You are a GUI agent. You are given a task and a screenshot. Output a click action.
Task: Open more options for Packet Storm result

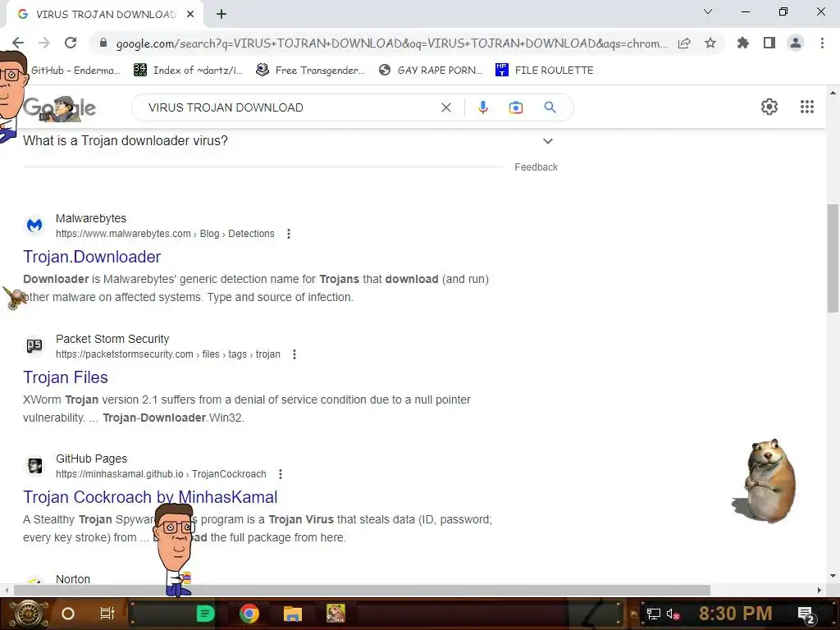[294, 354]
